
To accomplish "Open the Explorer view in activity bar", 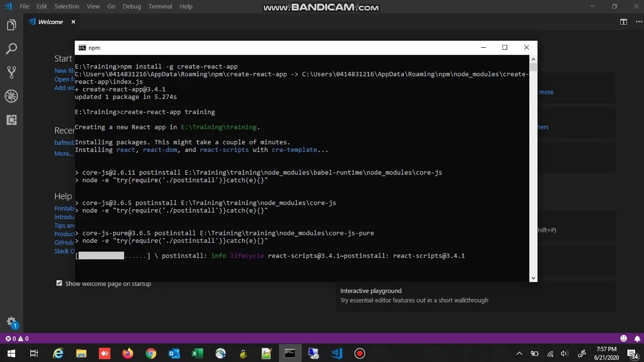I will point(11,25).
